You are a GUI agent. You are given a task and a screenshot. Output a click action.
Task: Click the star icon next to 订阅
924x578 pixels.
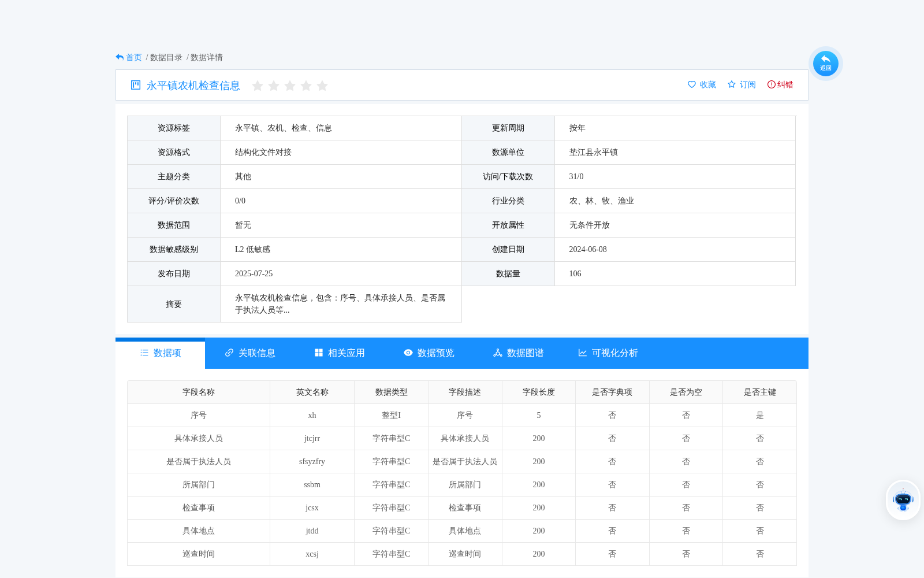click(x=732, y=84)
